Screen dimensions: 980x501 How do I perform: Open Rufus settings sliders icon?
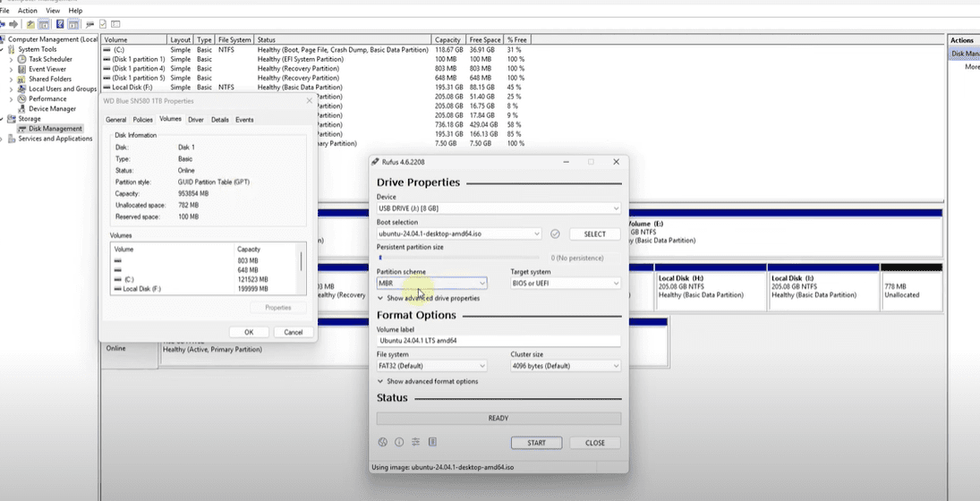[x=416, y=442]
